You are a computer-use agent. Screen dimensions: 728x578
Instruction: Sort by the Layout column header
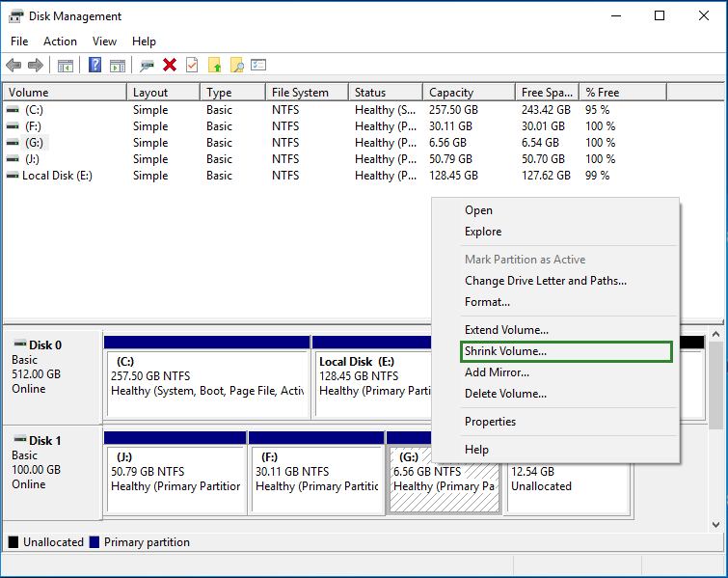pyautogui.click(x=163, y=93)
